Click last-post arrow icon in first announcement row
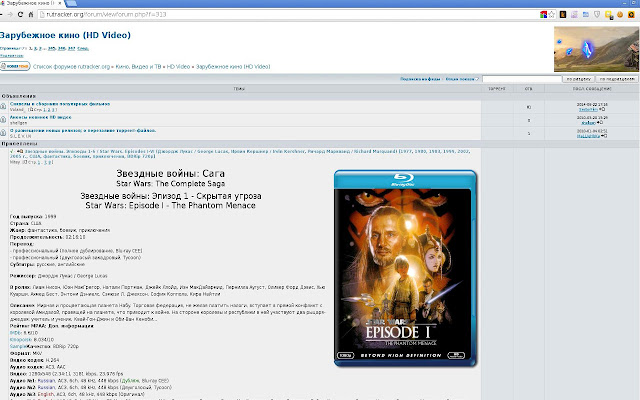The image size is (640, 400). coord(602,109)
